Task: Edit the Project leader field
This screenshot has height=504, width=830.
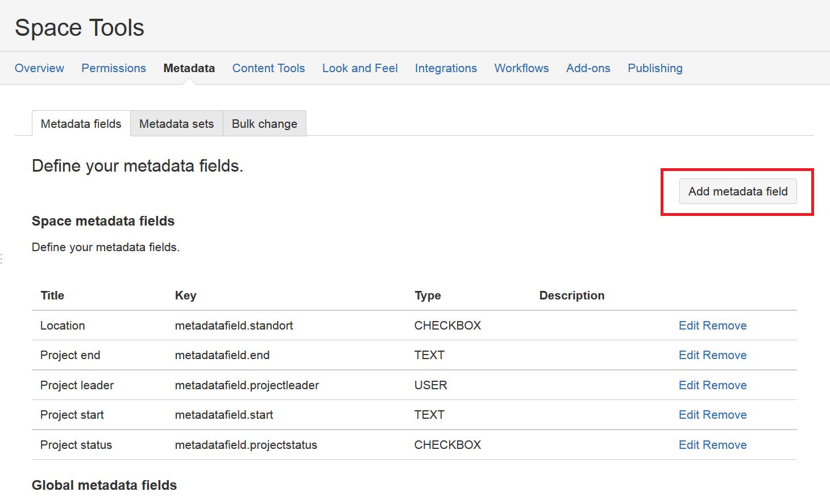Action: (x=689, y=385)
